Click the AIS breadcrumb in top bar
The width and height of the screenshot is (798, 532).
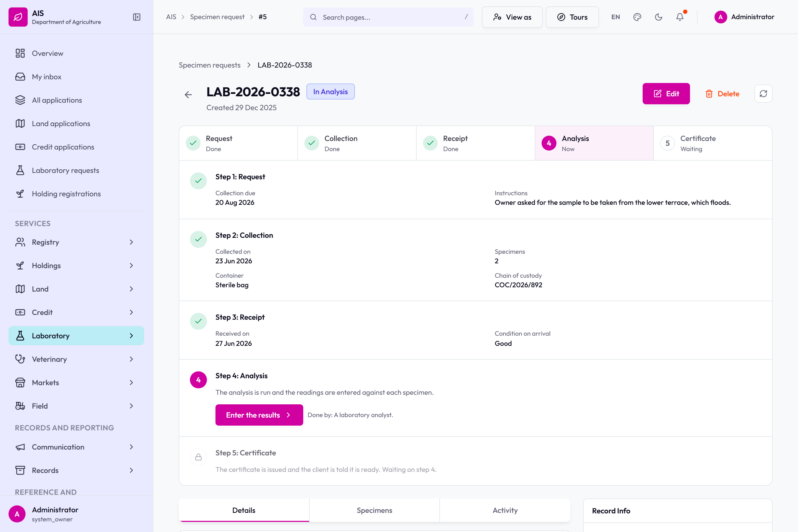[x=171, y=17]
